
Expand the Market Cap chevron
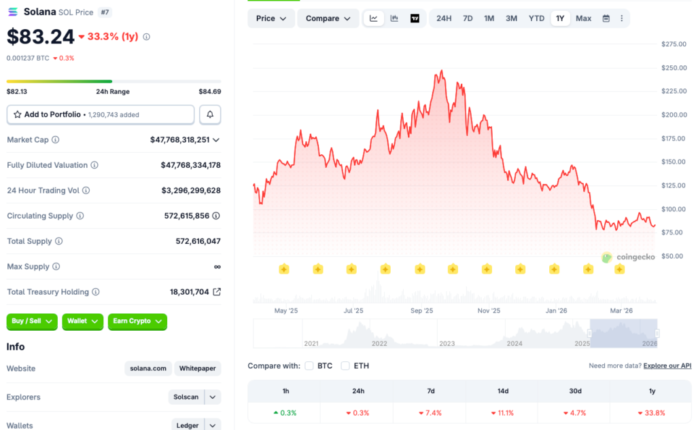(x=216, y=140)
